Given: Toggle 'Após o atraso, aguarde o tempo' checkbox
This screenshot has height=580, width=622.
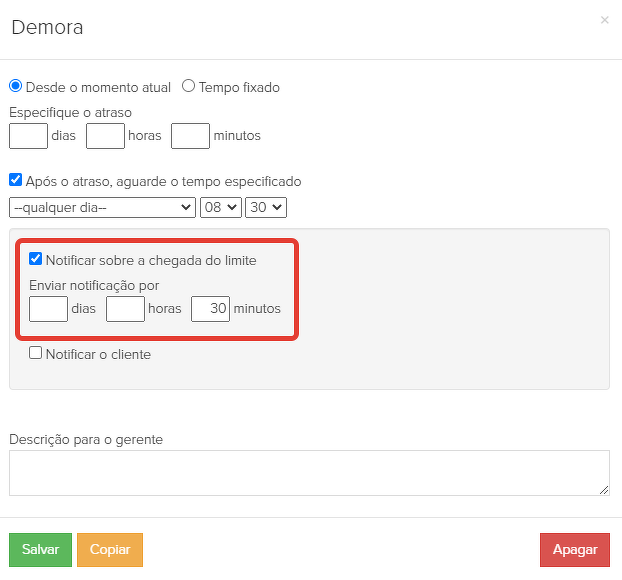Looking at the screenshot, I should pyautogui.click(x=15, y=181).
